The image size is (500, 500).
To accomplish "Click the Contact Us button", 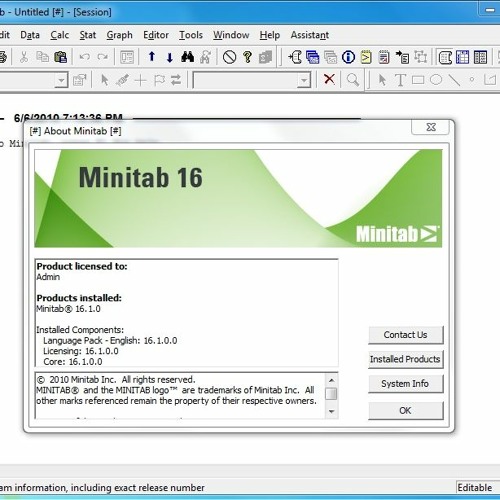I will click(406, 335).
